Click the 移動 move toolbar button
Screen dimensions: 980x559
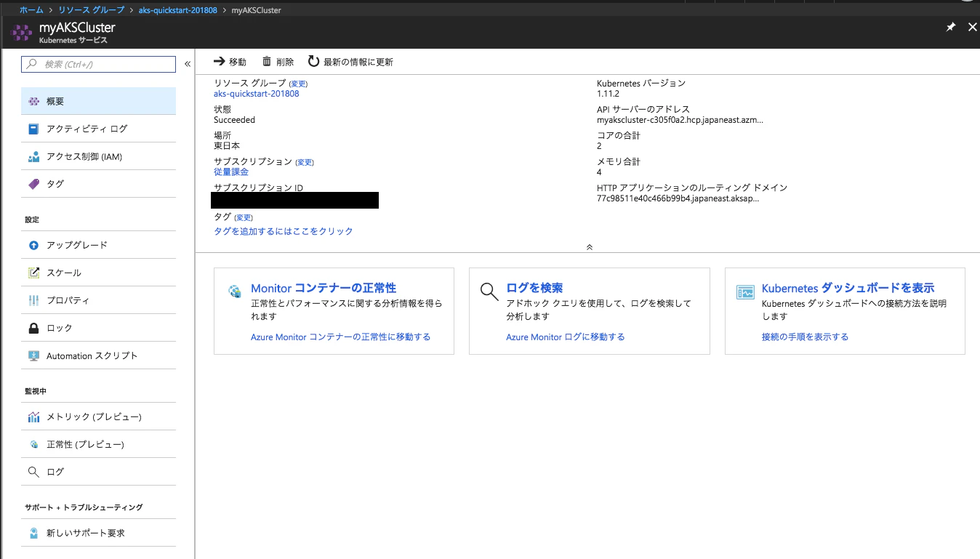tap(230, 62)
